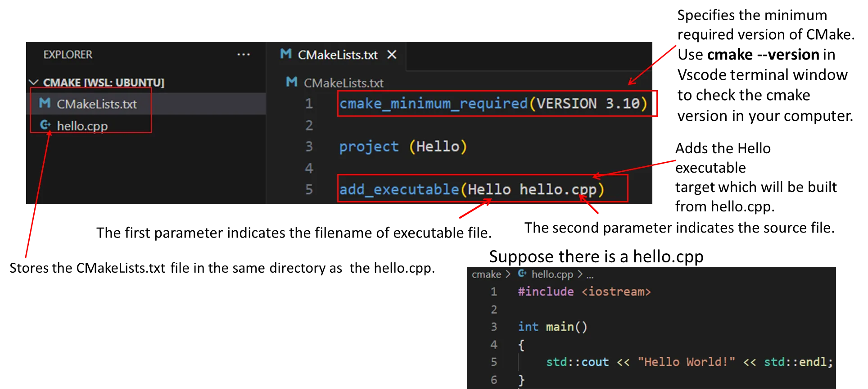Click the C++ icon in hello.cpp breadcrumb
Image resolution: width=868 pixels, height=389 pixels.
click(x=522, y=274)
